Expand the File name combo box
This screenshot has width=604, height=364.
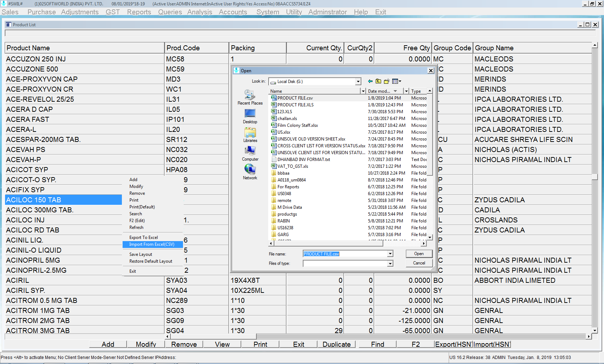tap(390, 254)
